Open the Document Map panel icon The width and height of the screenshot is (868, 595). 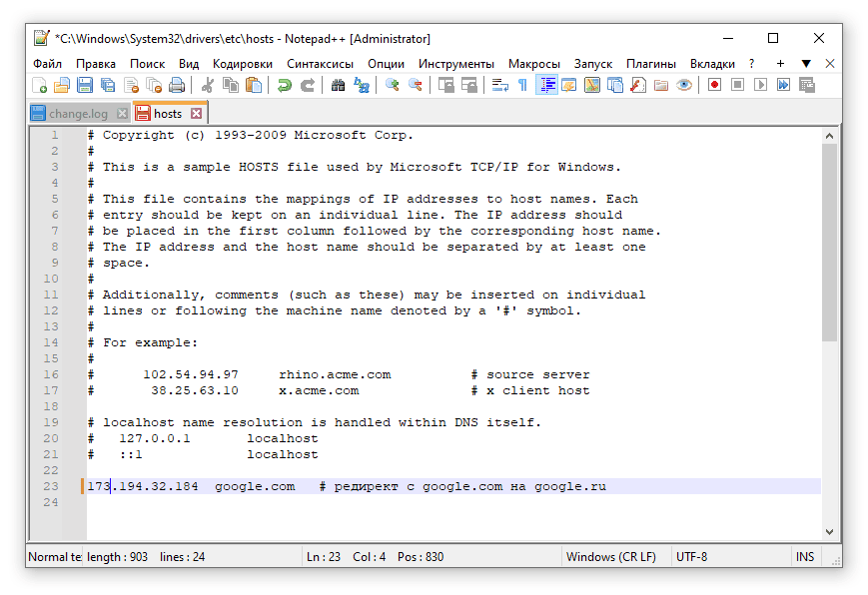tap(592, 85)
